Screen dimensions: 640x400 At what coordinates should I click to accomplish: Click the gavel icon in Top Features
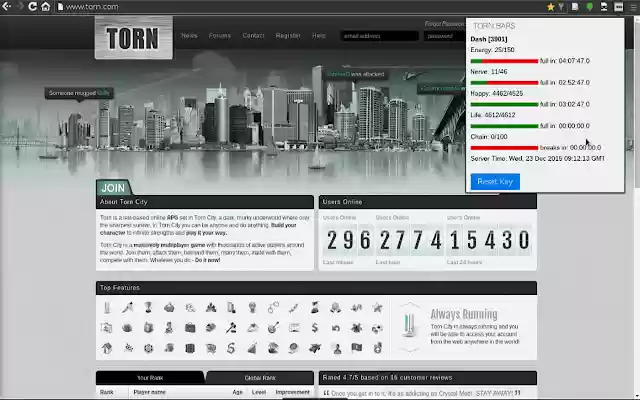231,328
